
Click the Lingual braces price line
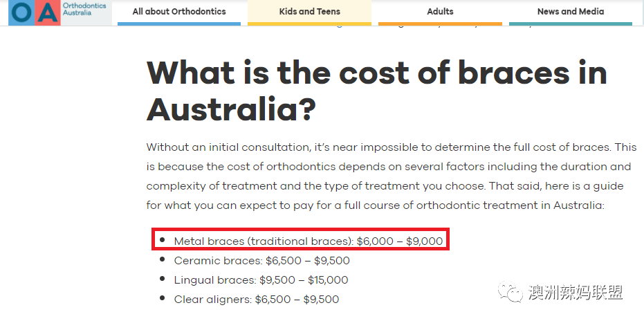point(261,280)
